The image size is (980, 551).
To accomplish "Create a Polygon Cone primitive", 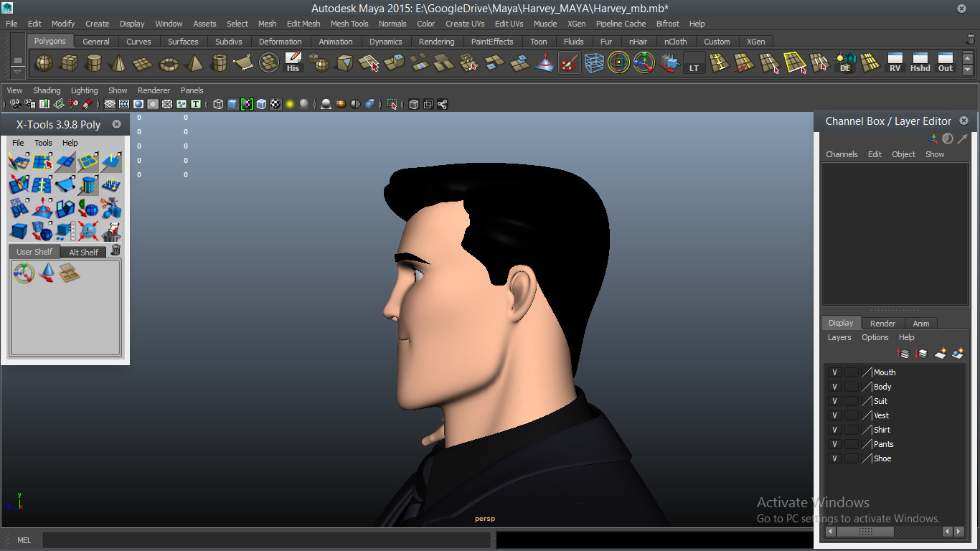I will click(119, 63).
